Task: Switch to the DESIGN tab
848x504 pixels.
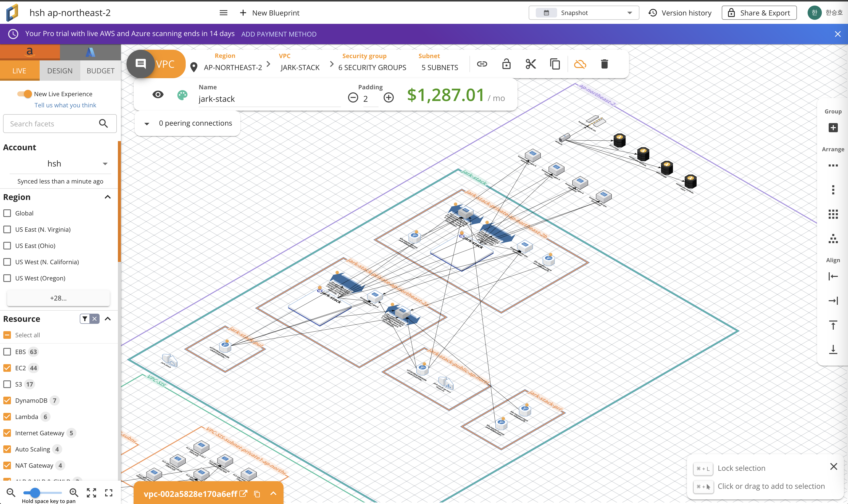Action: (60, 71)
